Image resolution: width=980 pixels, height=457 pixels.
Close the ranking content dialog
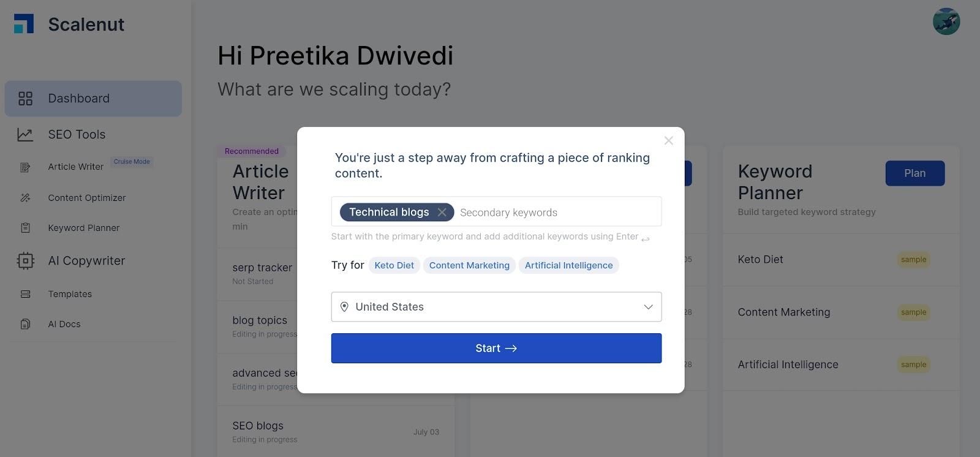[x=668, y=141]
